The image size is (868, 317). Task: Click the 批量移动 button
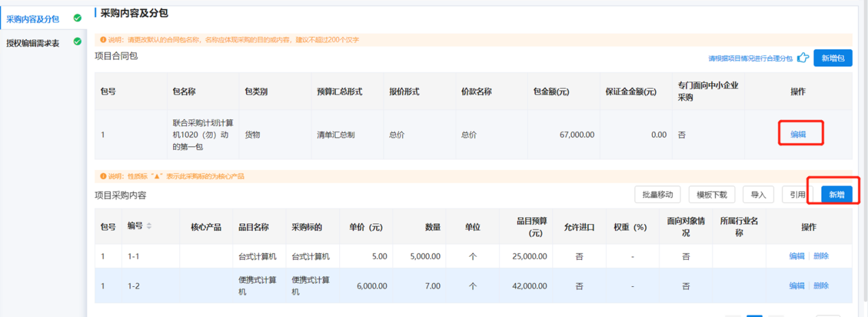[x=658, y=195]
